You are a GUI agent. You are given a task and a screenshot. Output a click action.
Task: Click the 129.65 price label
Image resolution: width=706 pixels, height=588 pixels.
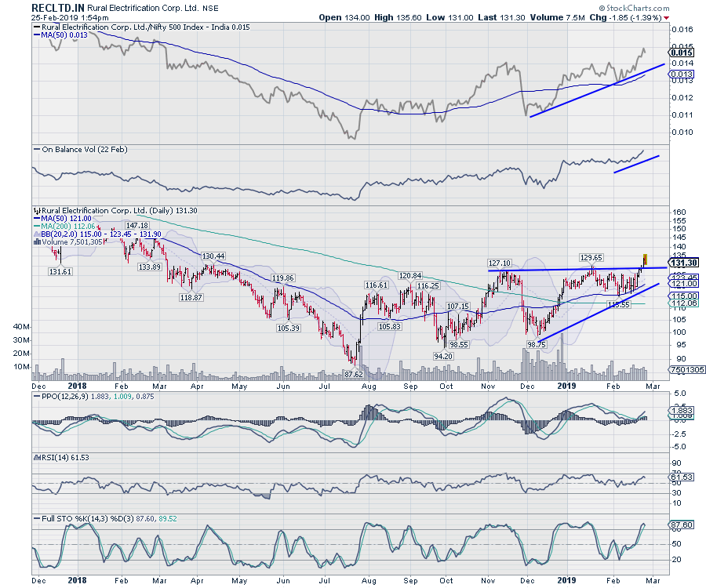(591, 258)
